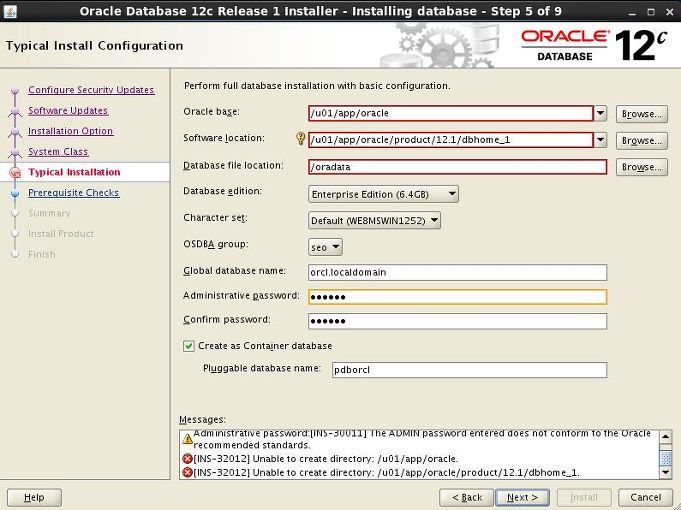Open the Oracle base dropdown arrow
The height and width of the screenshot is (510, 681).
tap(600, 113)
